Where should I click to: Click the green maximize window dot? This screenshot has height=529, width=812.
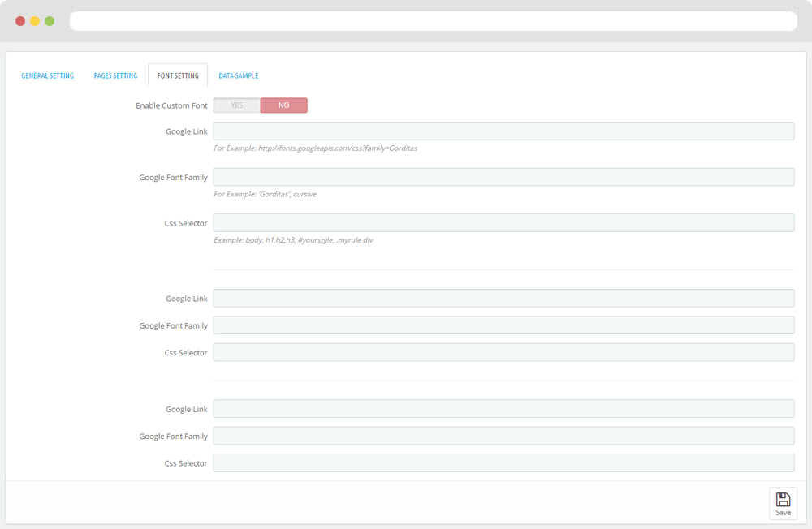pos(50,21)
